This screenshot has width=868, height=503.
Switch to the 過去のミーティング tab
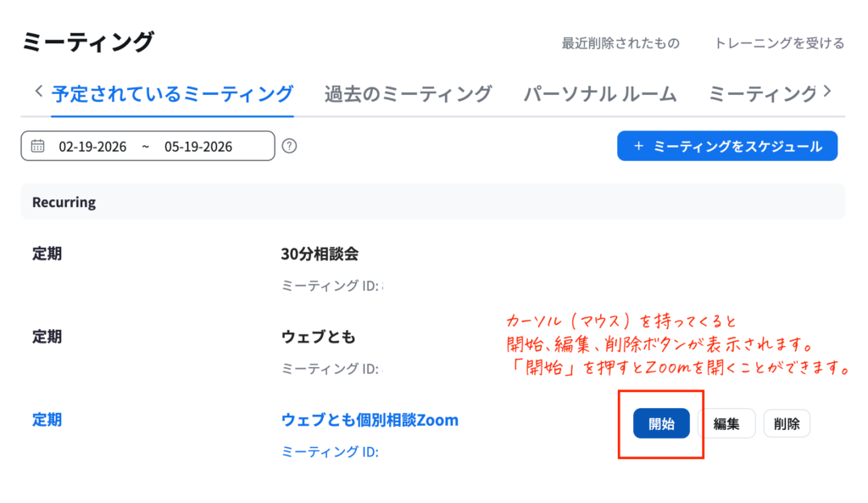coord(408,94)
